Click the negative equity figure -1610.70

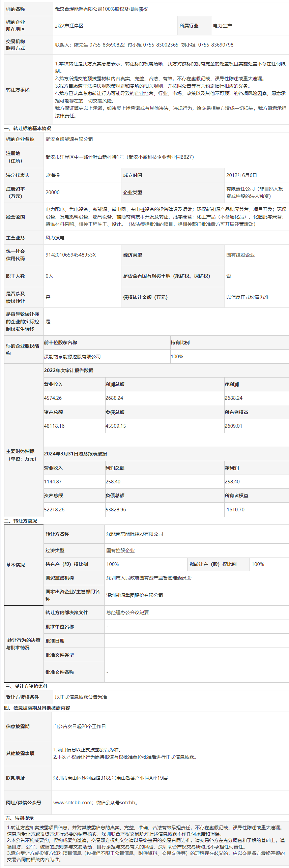(235, 510)
